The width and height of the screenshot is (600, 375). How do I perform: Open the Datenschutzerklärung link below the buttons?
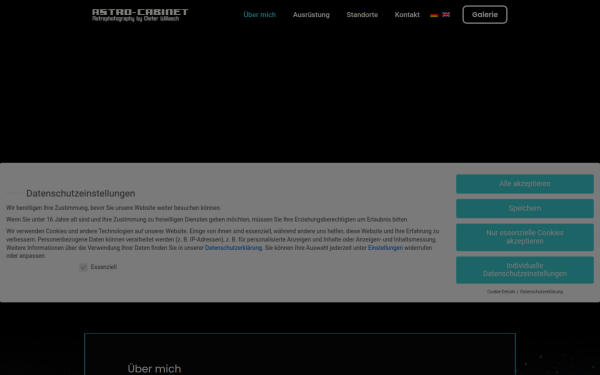click(541, 292)
